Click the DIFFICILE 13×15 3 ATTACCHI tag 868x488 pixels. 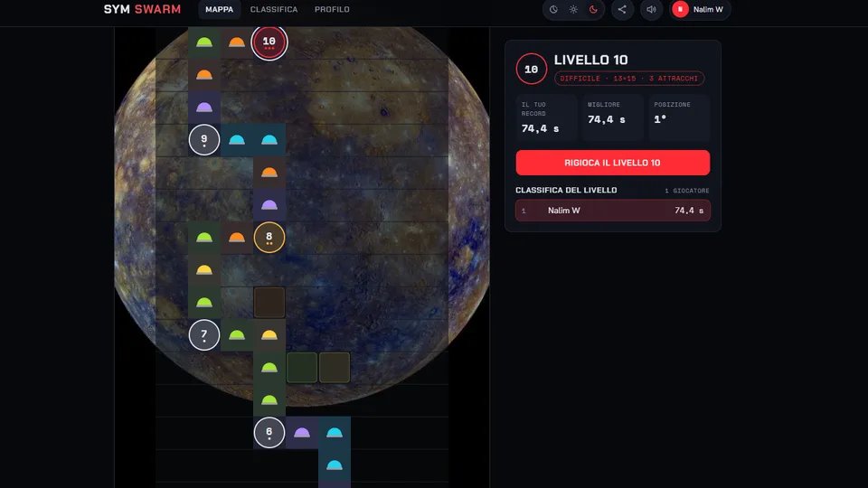tap(629, 79)
